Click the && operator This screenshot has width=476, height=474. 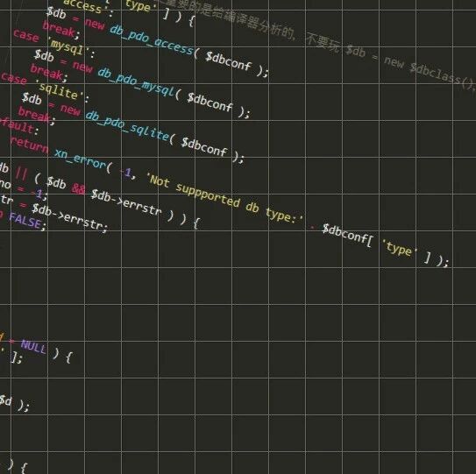pos(78,188)
